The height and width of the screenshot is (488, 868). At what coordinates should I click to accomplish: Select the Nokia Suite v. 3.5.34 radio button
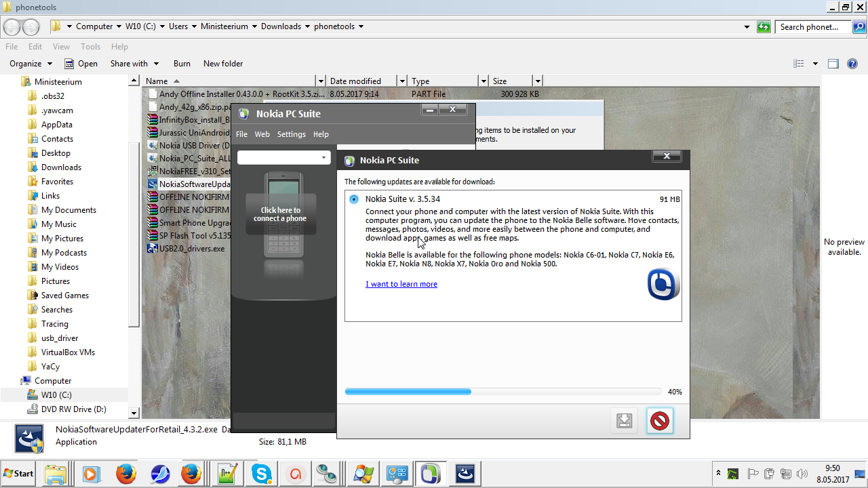click(354, 199)
